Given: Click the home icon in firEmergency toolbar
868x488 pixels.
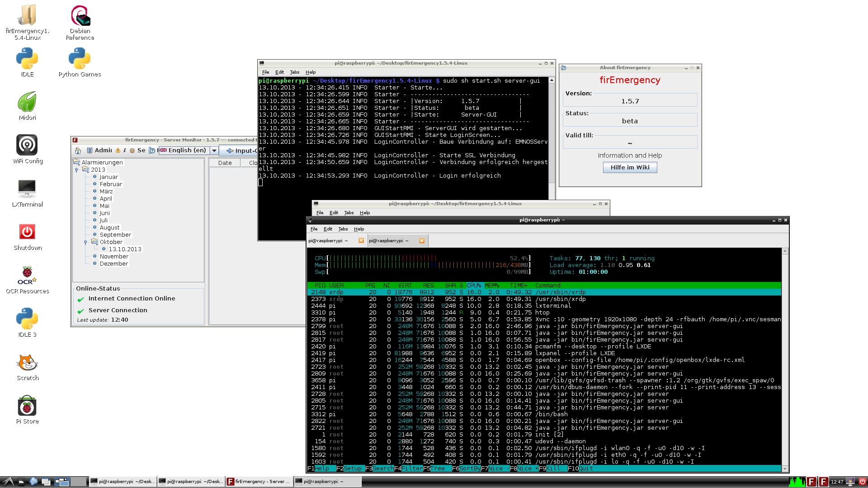Looking at the screenshot, I should coord(78,150).
